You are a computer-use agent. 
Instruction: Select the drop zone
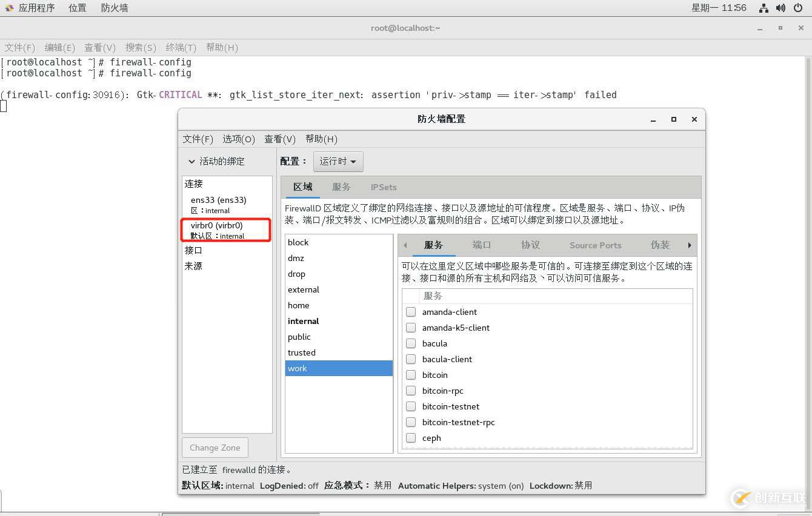click(x=339, y=274)
